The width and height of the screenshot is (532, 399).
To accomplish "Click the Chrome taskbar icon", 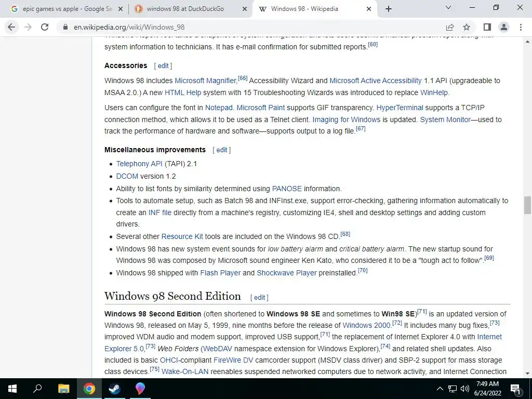I will (x=89, y=389).
